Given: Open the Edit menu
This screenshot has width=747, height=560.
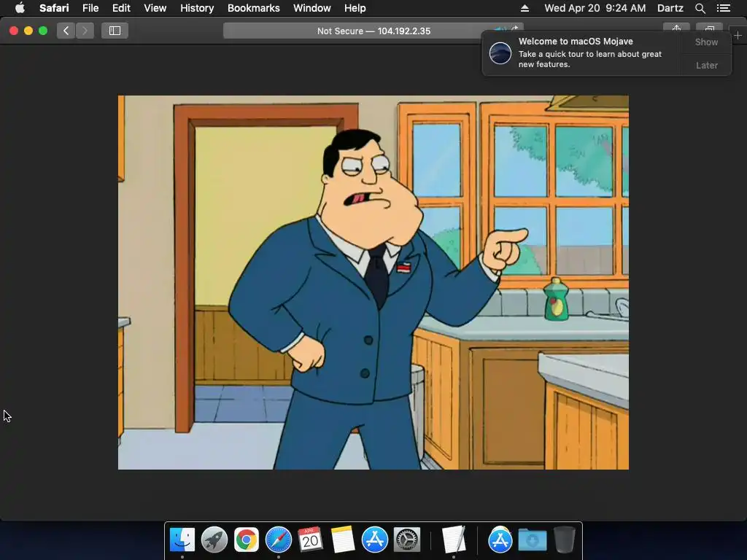Looking at the screenshot, I should point(121,8).
